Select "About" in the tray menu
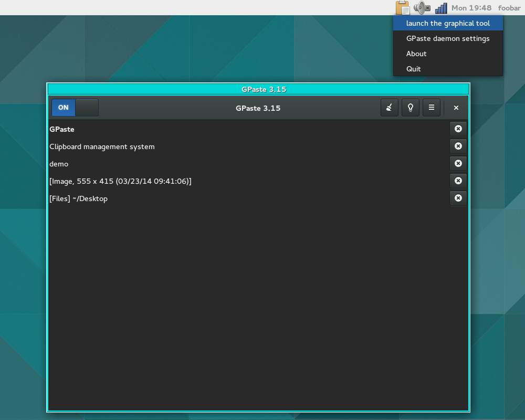The width and height of the screenshot is (525, 420). pos(448,54)
